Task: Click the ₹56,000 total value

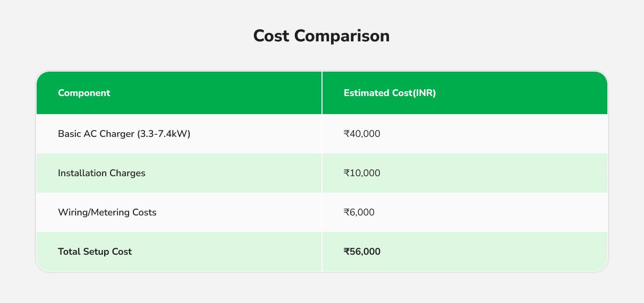Action: pos(362,252)
